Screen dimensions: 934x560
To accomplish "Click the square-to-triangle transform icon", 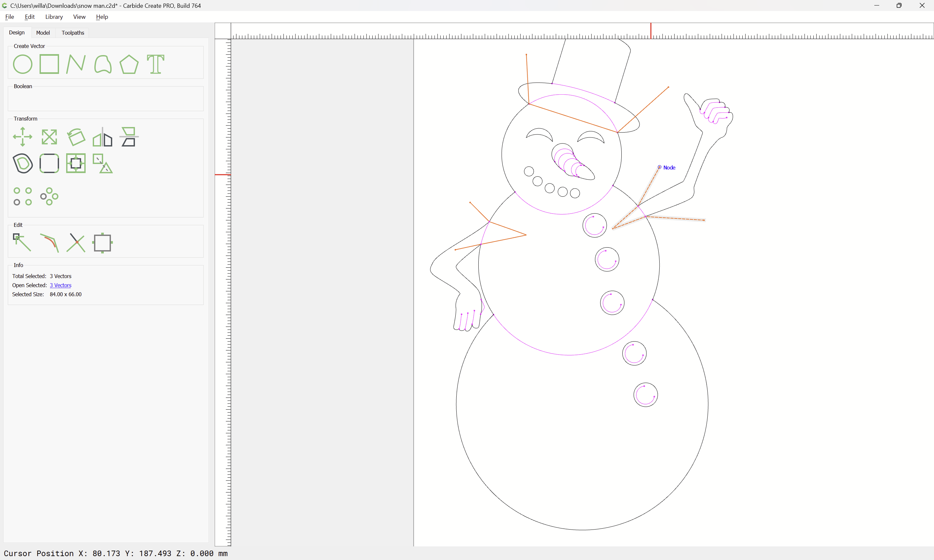I will tap(103, 163).
